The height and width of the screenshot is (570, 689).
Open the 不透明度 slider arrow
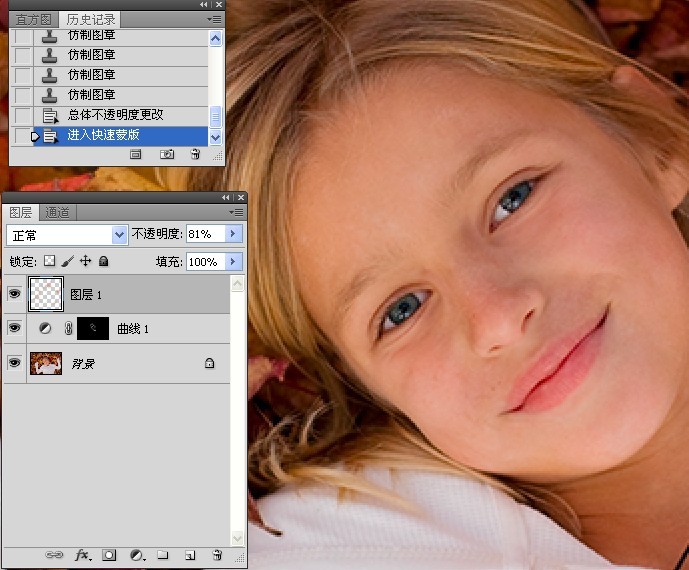233,234
